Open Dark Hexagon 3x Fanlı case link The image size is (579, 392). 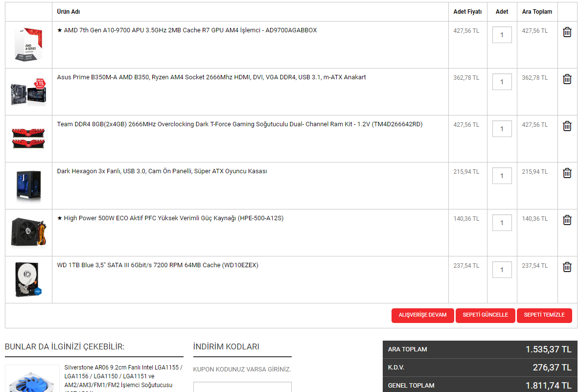pyautogui.click(x=162, y=171)
